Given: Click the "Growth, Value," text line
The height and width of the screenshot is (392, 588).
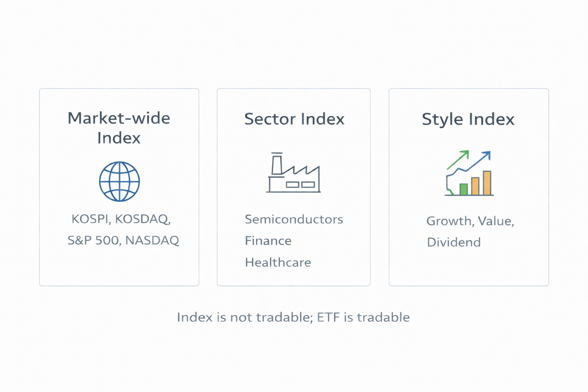Looking at the screenshot, I should (470, 221).
